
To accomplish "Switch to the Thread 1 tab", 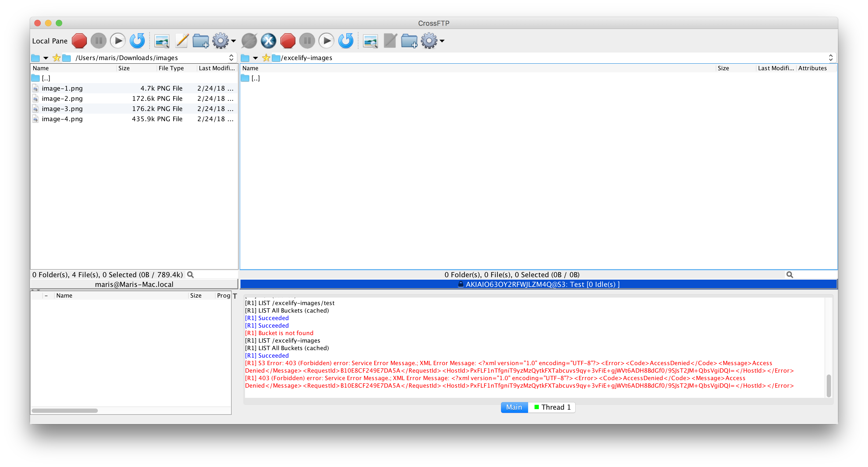I will [x=552, y=407].
